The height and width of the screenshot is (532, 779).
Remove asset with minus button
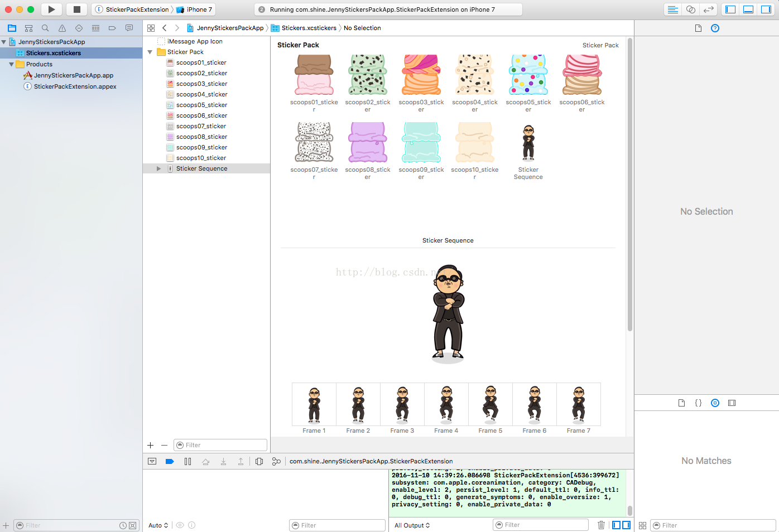[164, 445]
